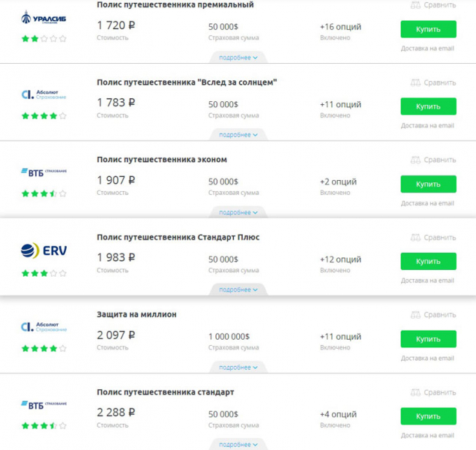The width and height of the screenshot is (476, 450).
Task: Click the VTB logo on the эконом policy
Action: (x=43, y=172)
